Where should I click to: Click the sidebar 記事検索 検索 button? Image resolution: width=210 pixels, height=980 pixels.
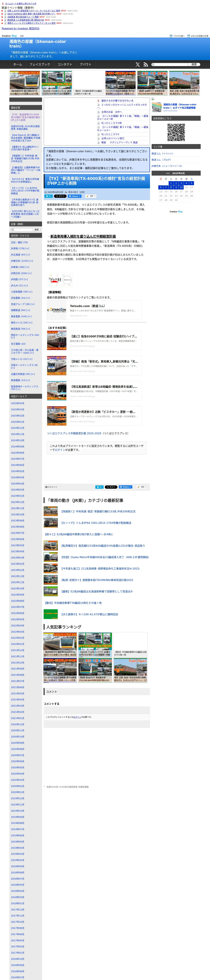37,230
